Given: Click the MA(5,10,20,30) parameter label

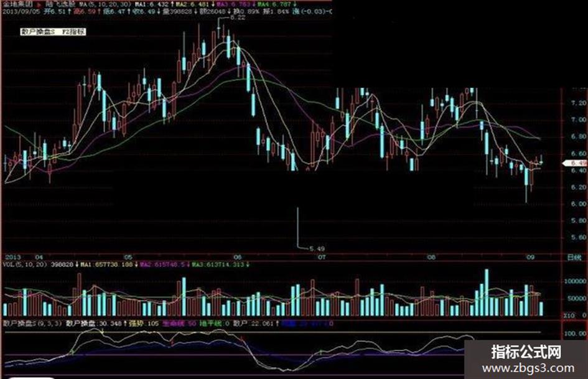Looking at the screenshot, I should [x=105, y=5].
